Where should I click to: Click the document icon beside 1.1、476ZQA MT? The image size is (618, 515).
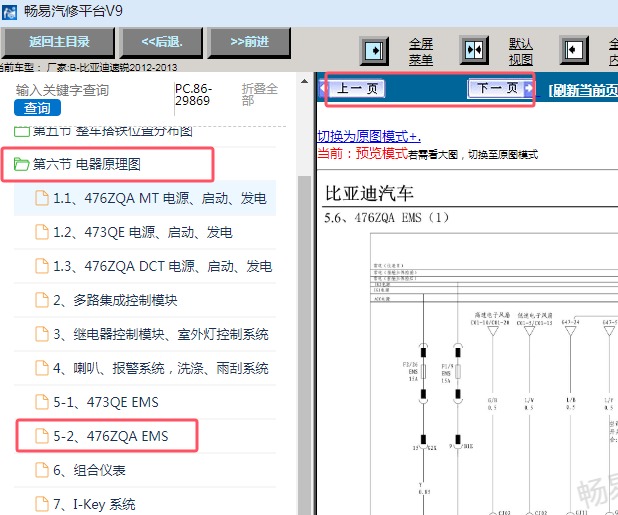(x=42, y=198)
